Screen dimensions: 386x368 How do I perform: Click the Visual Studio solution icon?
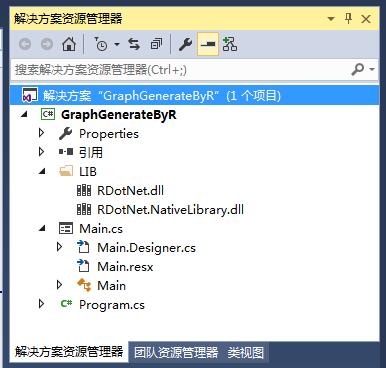click(30, 96)
